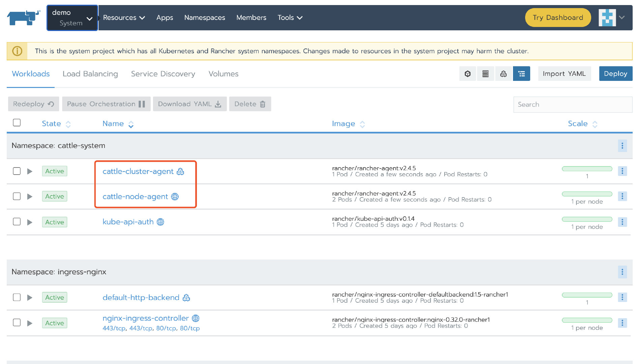
Task: Click the user avatar icon
Action: pos(607,18)
